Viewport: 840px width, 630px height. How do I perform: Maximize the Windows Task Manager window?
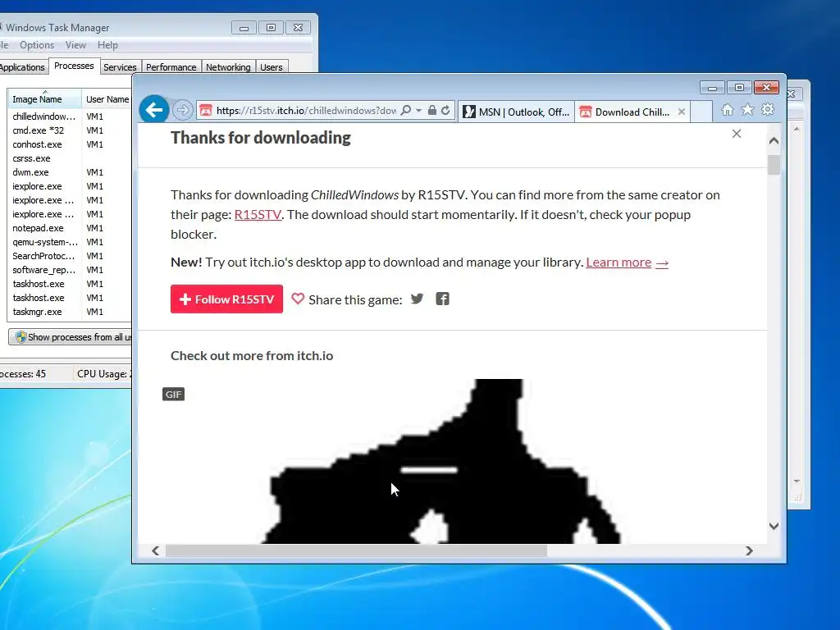(x=271, y=27)
